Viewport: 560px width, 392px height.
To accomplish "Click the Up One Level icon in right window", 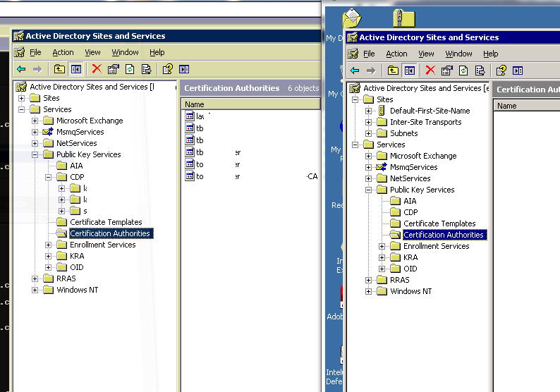I will pos(393,71).
